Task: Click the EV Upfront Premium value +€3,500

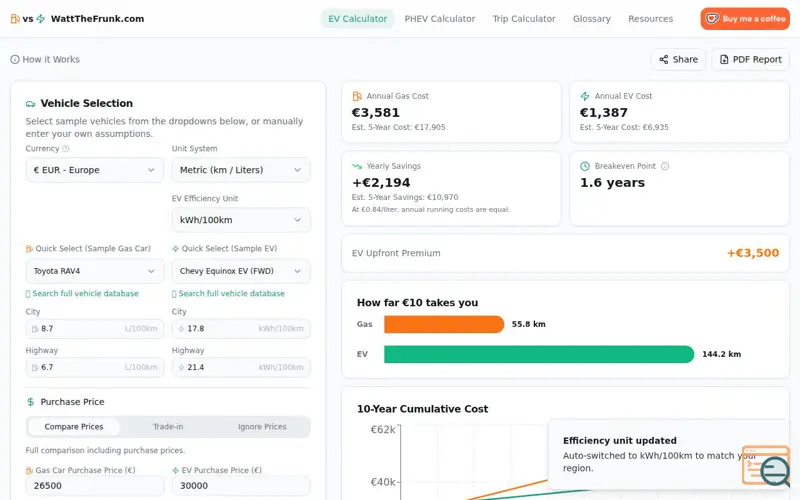Action: tap(753, 253)
